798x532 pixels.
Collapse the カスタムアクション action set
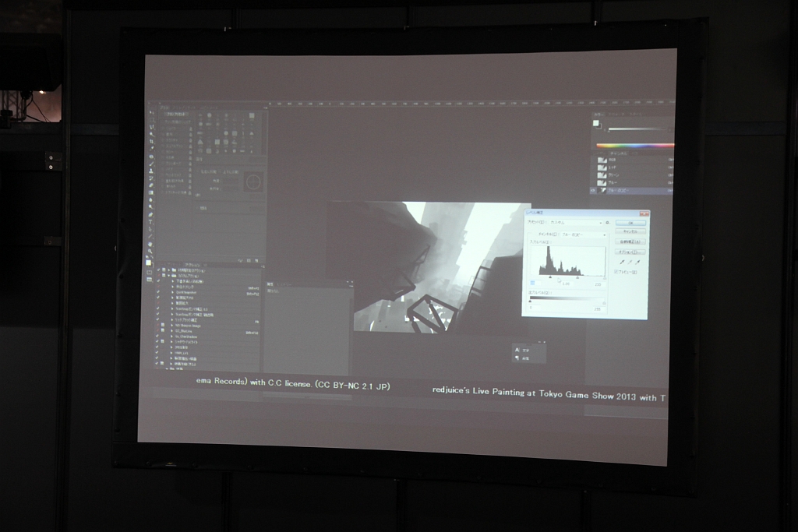pyautogui.click(x=168, y=276)
